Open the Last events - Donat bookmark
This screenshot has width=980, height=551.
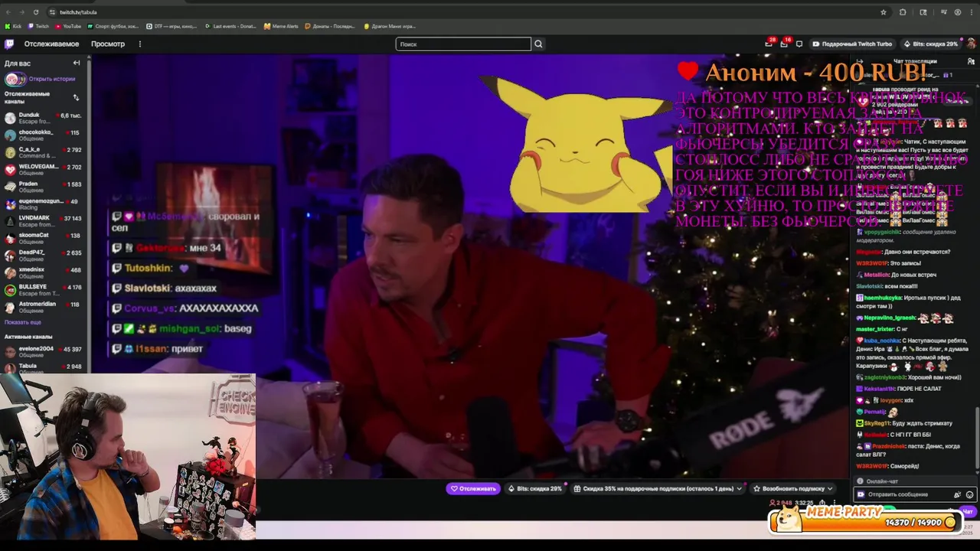coord(230,26)
